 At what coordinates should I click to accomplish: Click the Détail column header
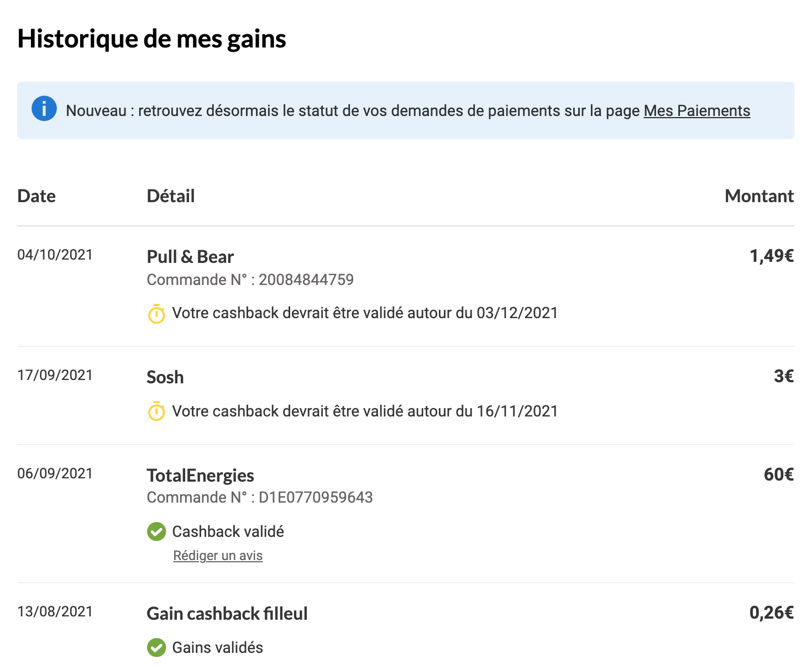tap(171, 196)
